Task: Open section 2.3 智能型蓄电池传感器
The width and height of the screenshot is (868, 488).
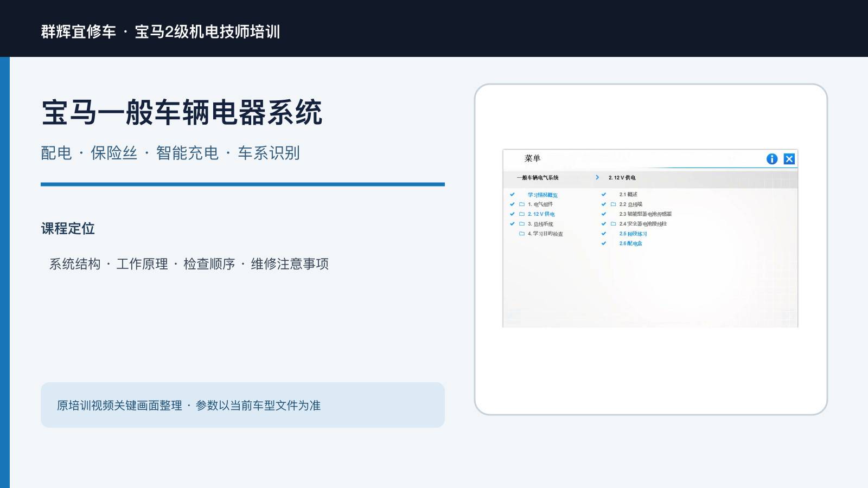Action: [646, 214]
